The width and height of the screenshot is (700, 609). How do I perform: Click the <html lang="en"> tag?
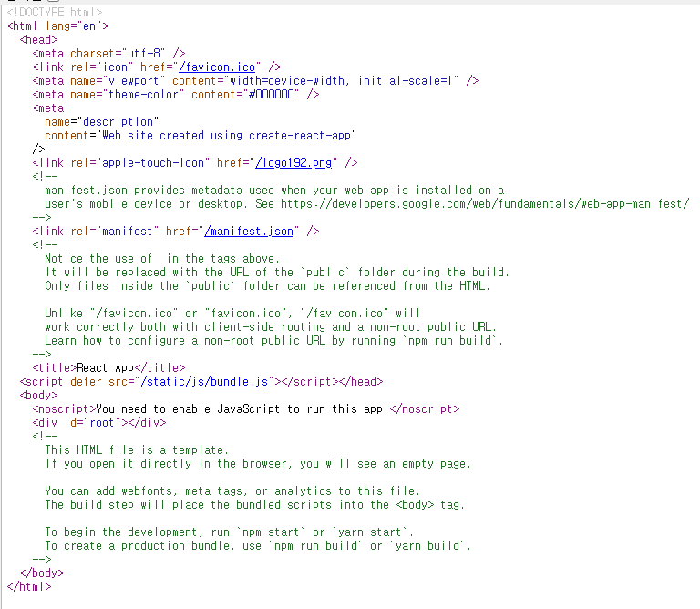click(57, 26)
